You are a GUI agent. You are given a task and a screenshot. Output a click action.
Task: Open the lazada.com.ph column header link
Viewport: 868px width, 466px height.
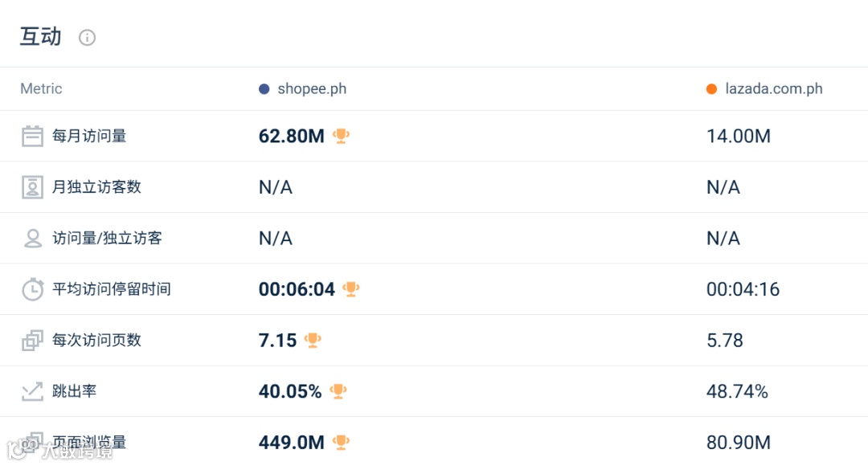773,89
